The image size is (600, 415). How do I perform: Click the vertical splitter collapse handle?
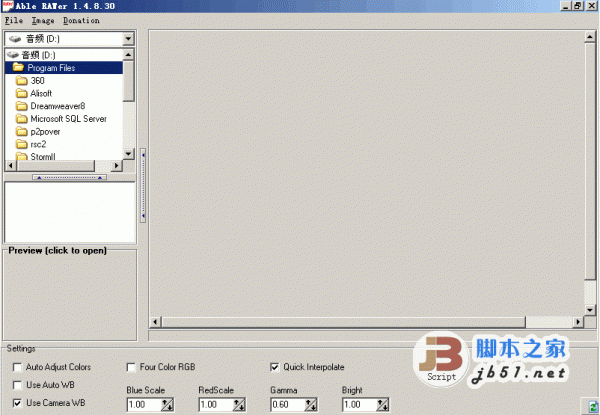[x=143, y=185]
